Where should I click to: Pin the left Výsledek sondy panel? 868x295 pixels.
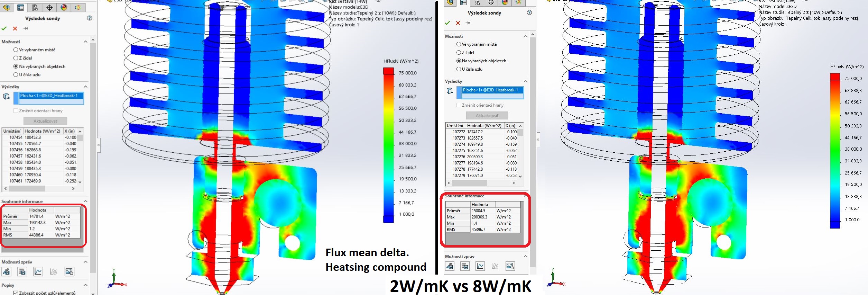[x=26, y=28]
